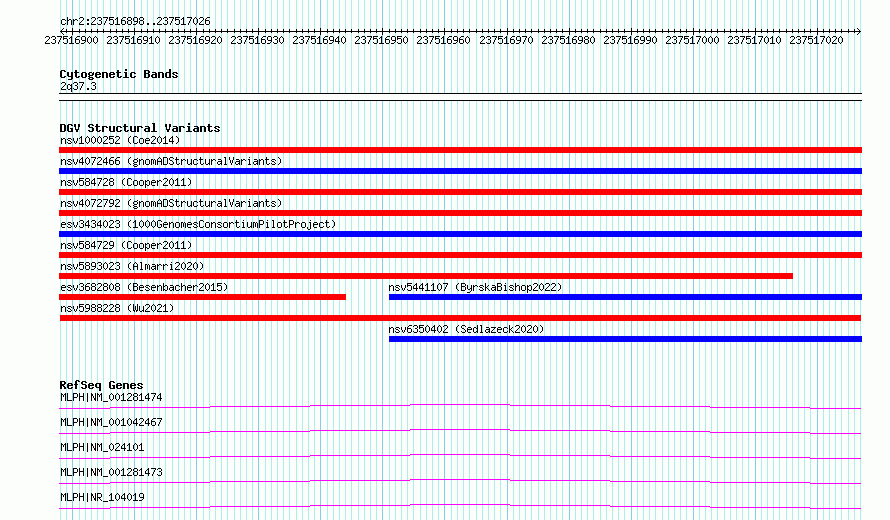Screen dimensions: 890x520
Task: Click ruler position 237516980
Action: tap(568, 40)
